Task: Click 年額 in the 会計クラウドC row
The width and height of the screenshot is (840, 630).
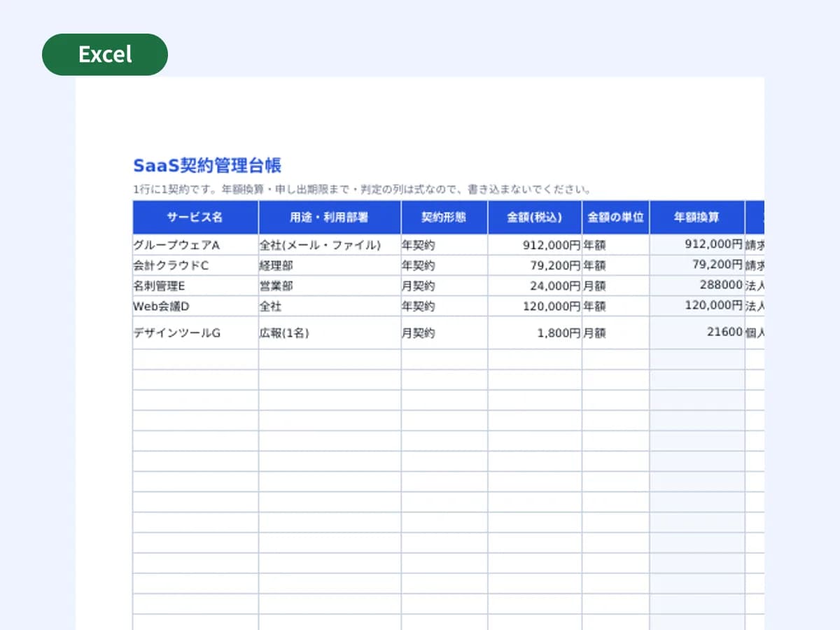Action: pyautogui.click(x=616, y=265)
